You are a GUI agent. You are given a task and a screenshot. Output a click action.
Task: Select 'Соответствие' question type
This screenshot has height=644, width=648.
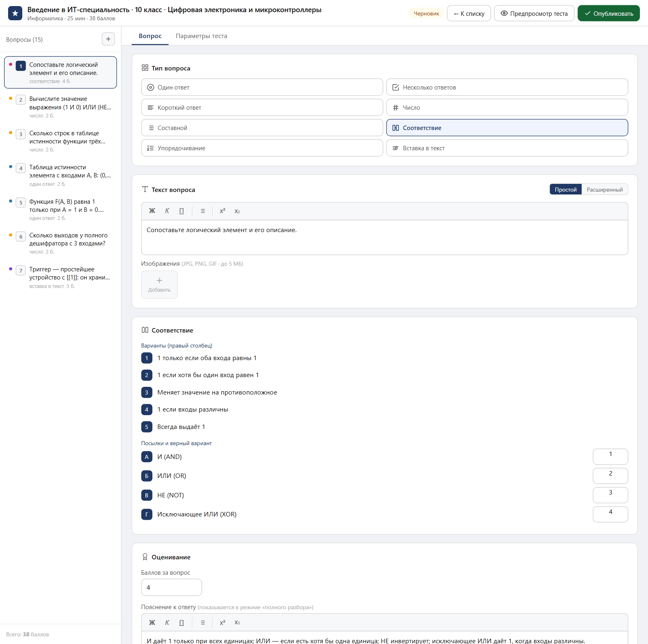tap(507, 128)
